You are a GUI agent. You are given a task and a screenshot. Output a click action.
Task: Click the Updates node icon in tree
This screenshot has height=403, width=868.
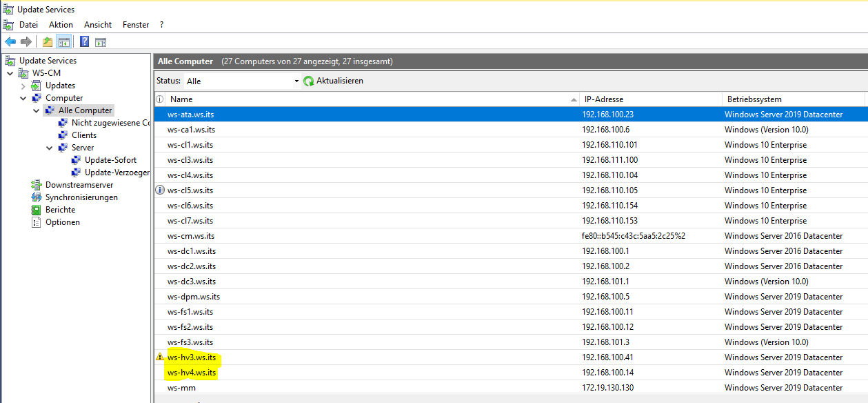(37, 86)
